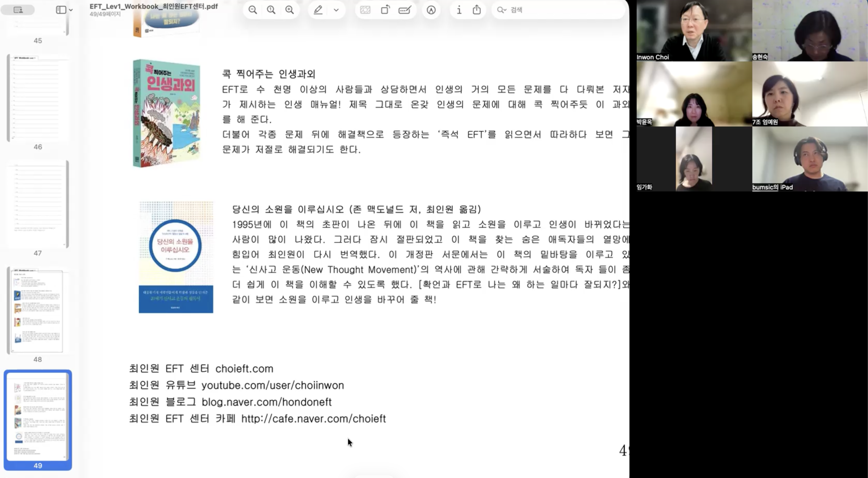868x478 pixels.
Task: Click the Rotate page icon
Action: 385,10
